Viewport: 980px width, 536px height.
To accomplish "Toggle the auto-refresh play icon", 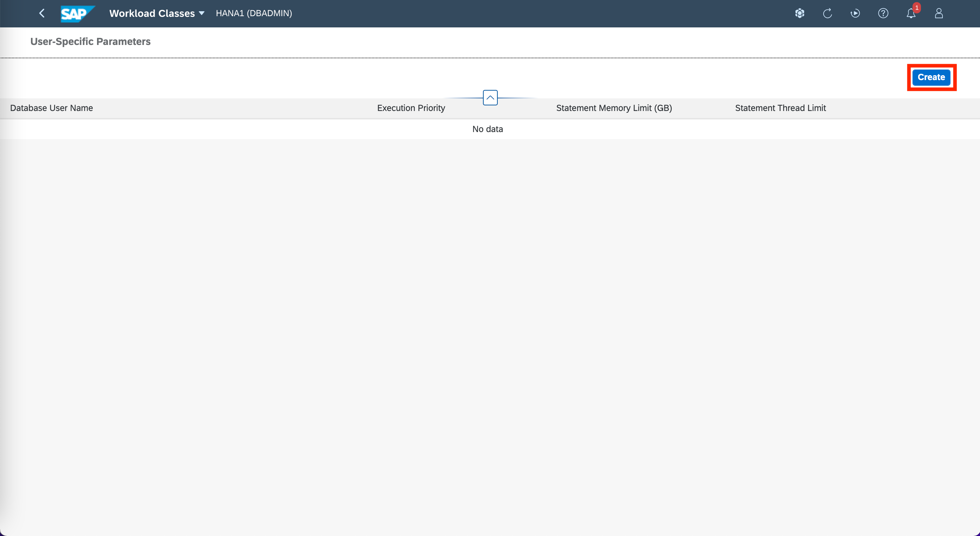I will click(x=855, y=13).
